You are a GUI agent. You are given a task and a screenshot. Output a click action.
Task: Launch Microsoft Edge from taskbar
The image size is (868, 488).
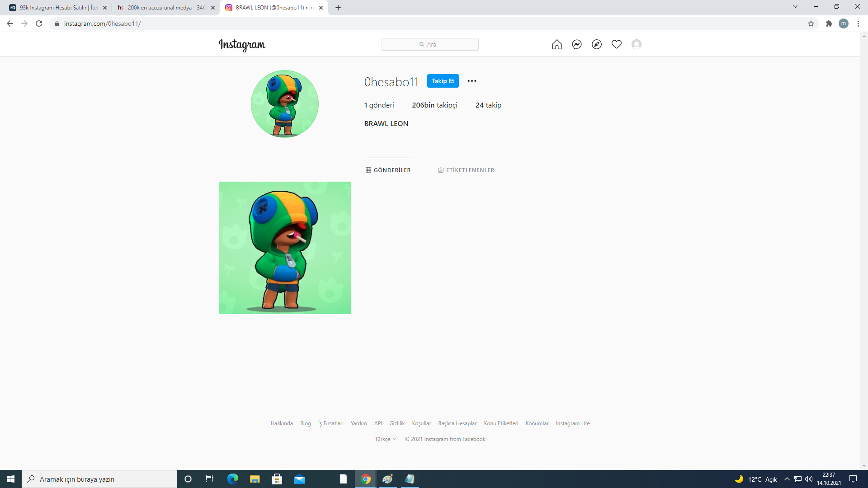pos(232,479)
